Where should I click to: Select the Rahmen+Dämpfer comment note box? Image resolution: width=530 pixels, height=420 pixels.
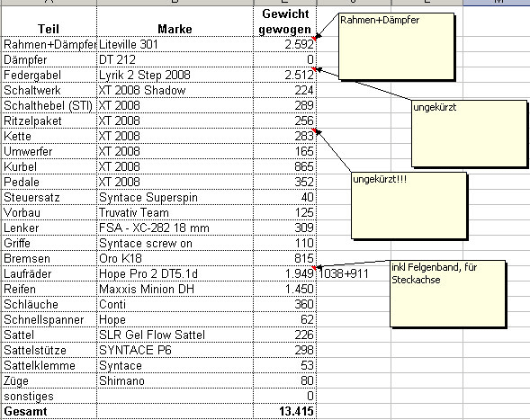click(397, 47)
